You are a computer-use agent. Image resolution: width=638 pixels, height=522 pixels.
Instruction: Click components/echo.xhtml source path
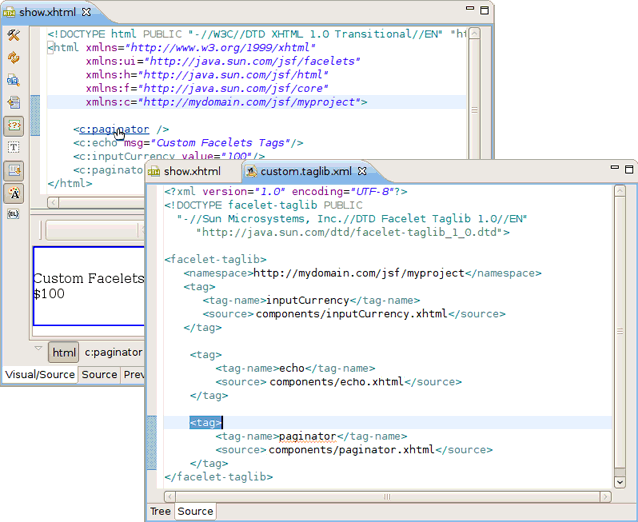tap(336, 382)
